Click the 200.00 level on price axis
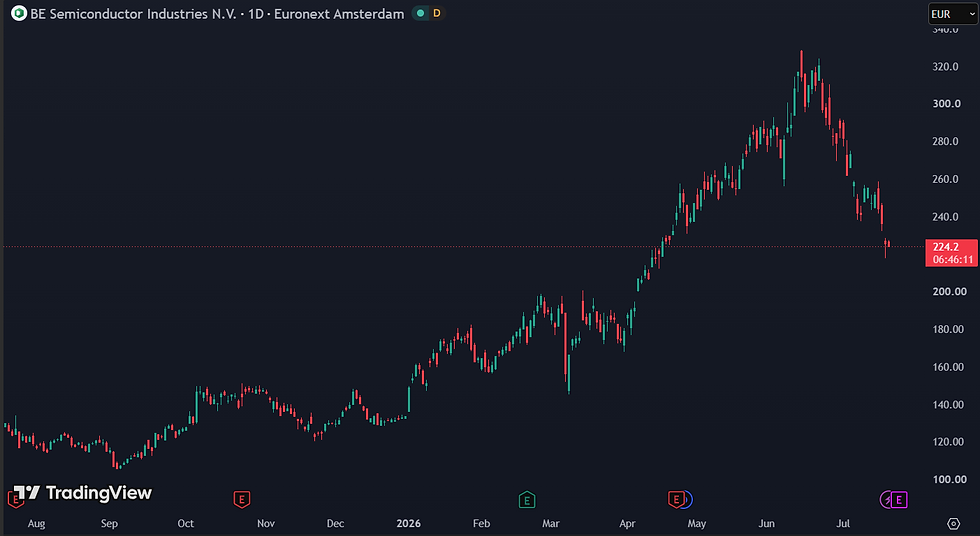This screenshot has width=980, height=536. coord(949,291)
